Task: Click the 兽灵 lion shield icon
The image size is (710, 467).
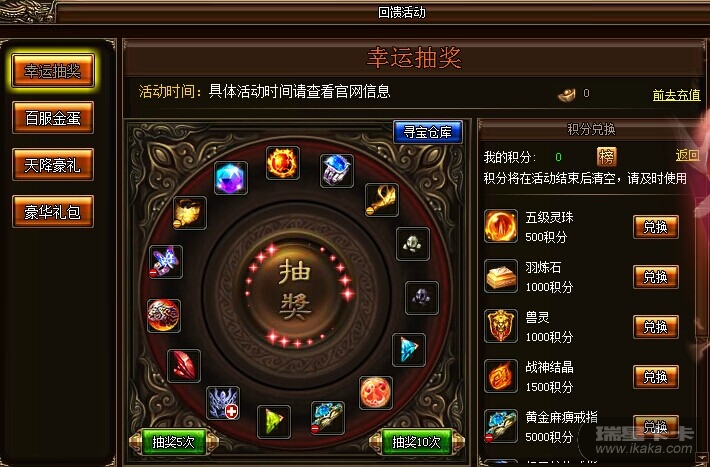Action: 501,326
